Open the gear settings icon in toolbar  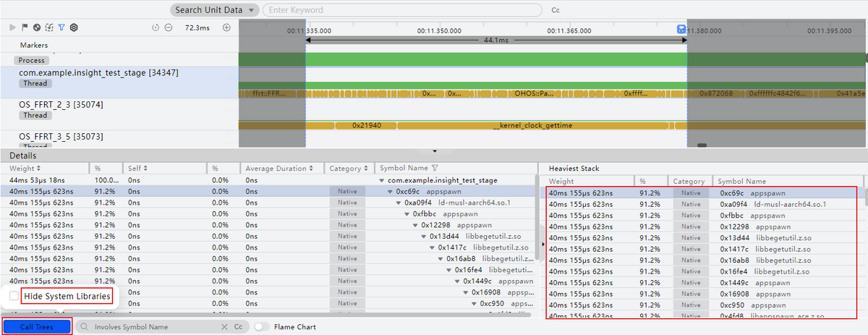pyautogui.click(x=74, y=27)
